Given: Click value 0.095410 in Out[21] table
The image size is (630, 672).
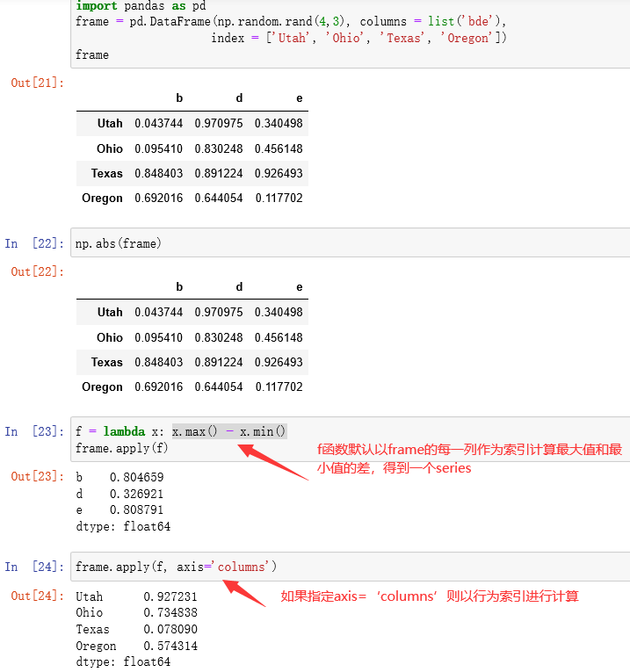Looking at the screenshot, I should pos(158,148).
